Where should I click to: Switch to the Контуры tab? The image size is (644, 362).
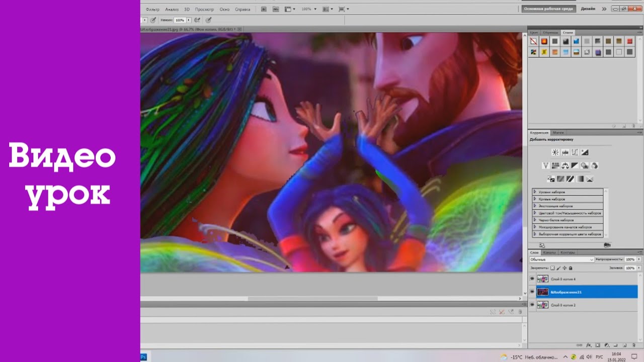pos(568,252)
